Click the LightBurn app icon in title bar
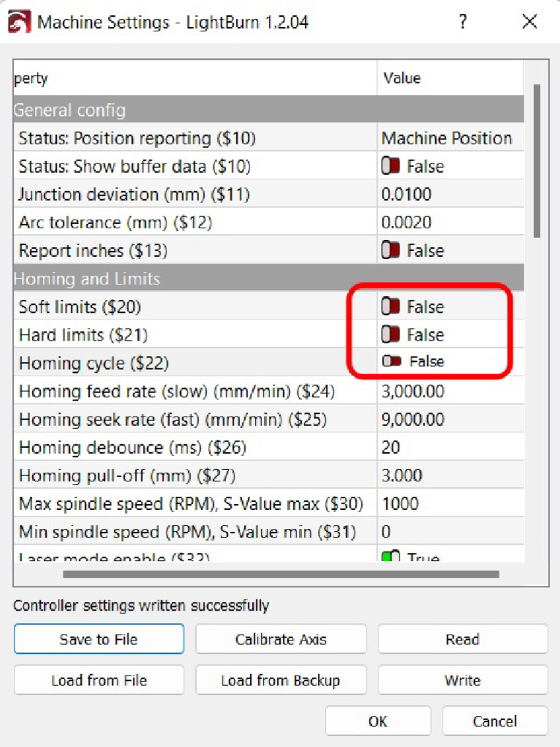This screenshot has width=560, height=747. (x=19, y=22)
